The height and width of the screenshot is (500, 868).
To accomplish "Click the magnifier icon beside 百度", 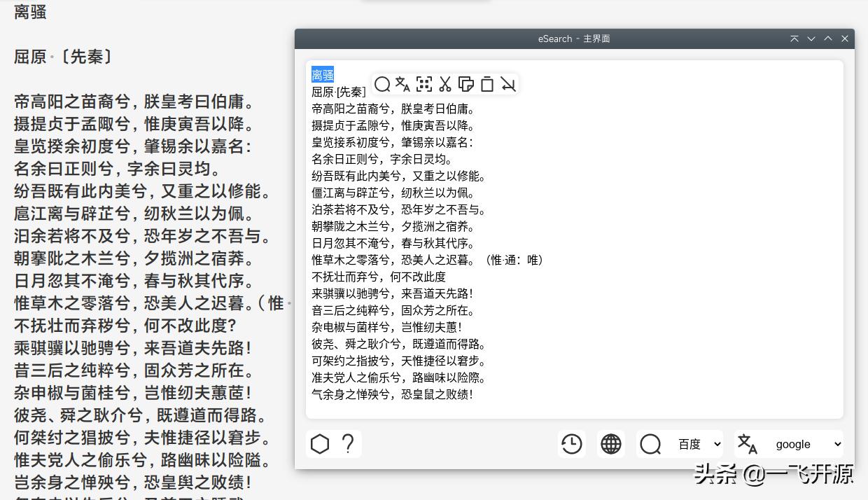I will click(650, 444).
